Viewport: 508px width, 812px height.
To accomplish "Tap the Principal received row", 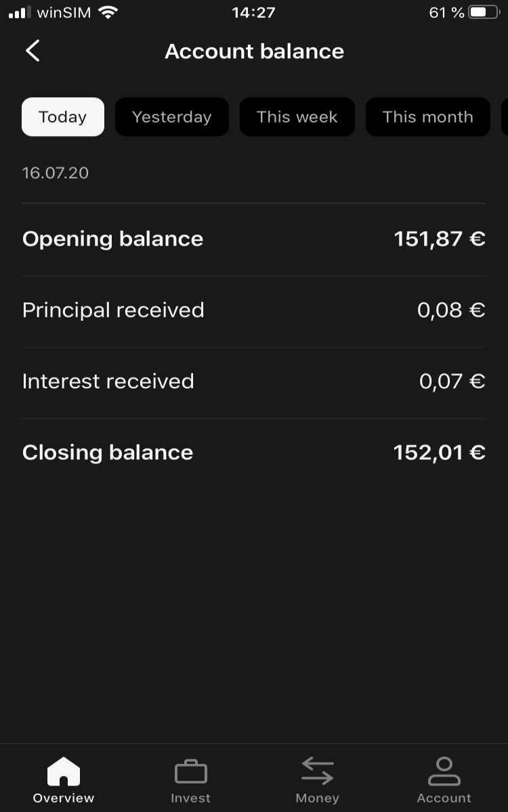I will [x=254, y=311].
